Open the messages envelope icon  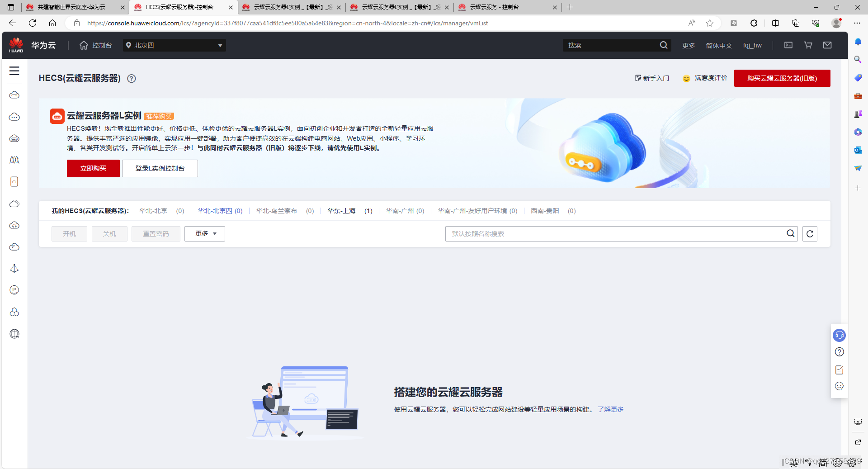tap(827, 45)
